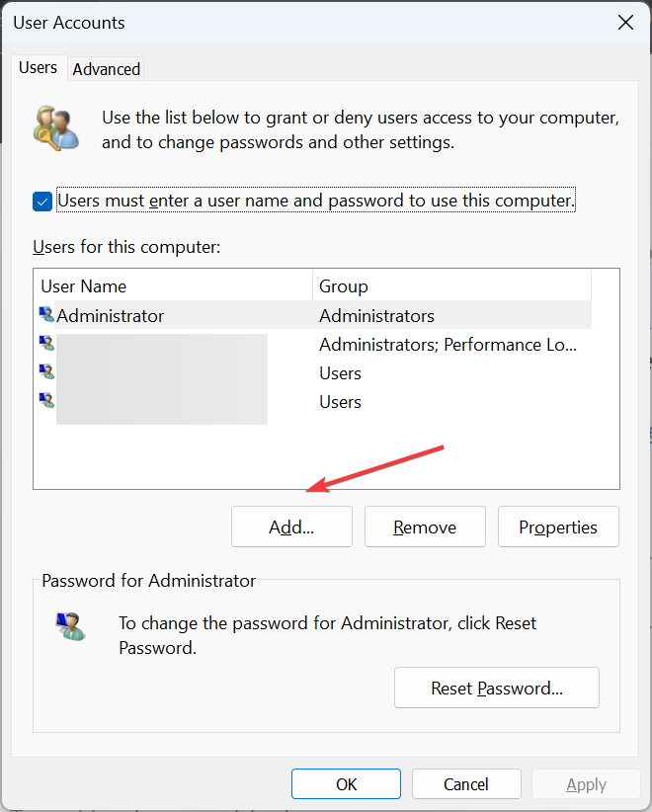652x812 pixels.
Task: Open Properties for the selected user
Action: click(558, 527)
